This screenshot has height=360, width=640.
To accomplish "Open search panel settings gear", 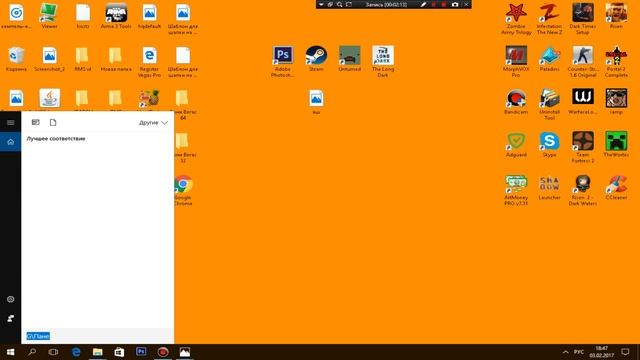I will click(x=11, y=299).
